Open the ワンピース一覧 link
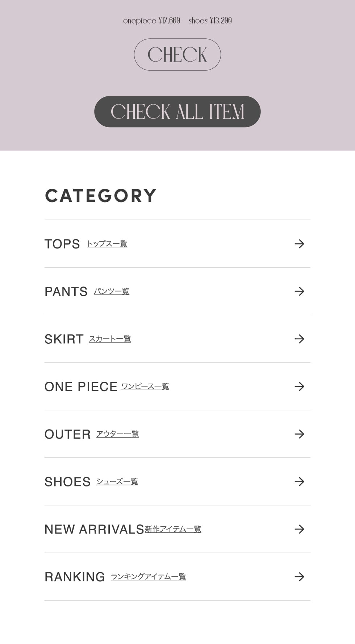 tap(145, 386)
